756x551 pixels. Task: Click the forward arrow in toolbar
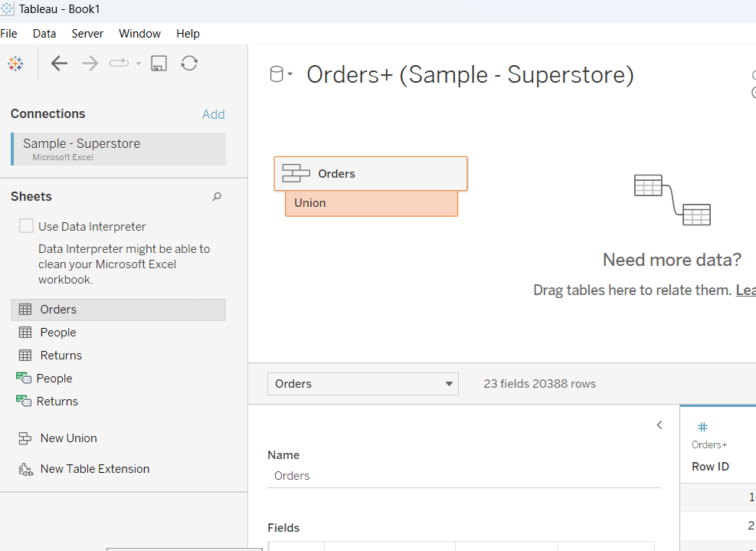click(x=90, y=64)
